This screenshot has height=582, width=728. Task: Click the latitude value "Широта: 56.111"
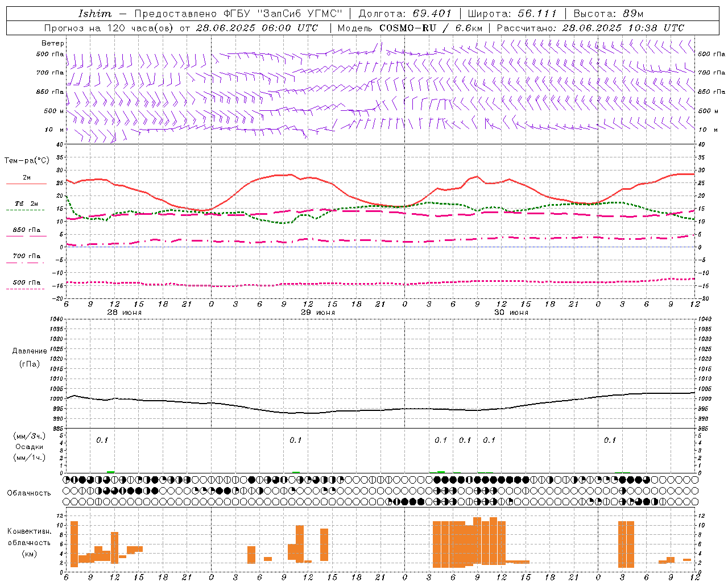[x=512, y=14]
